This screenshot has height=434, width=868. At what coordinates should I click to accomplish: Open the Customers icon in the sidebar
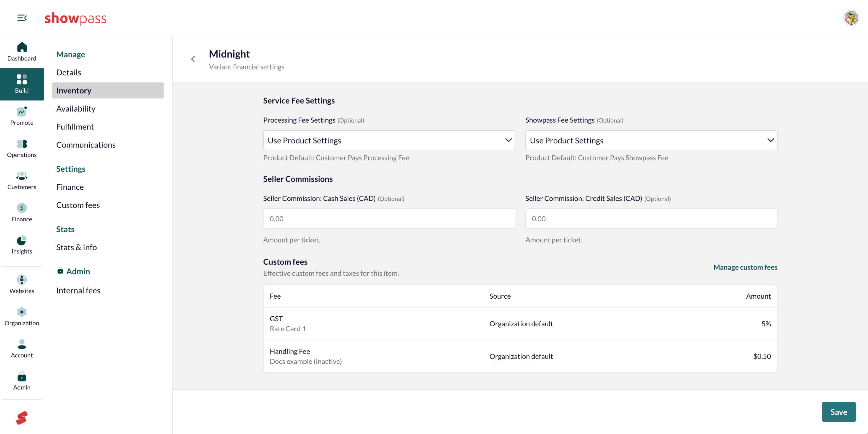point(22,175)
